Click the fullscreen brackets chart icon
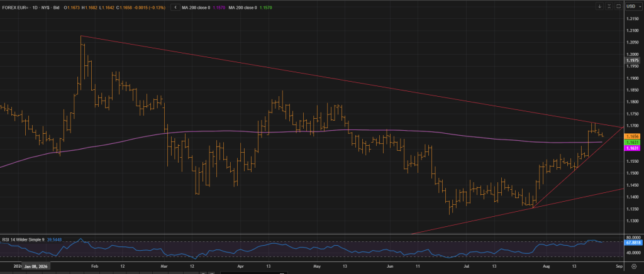This screenshot has width=644, height=274. tap(618, 6)
